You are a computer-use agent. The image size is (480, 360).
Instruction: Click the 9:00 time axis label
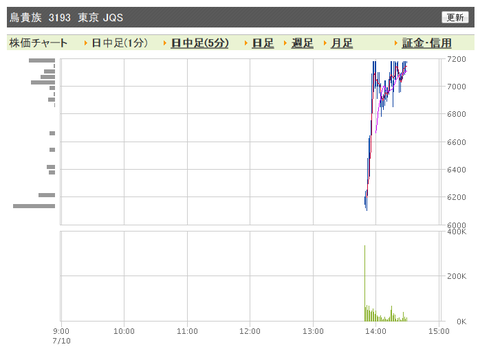[x=61, y=331]
